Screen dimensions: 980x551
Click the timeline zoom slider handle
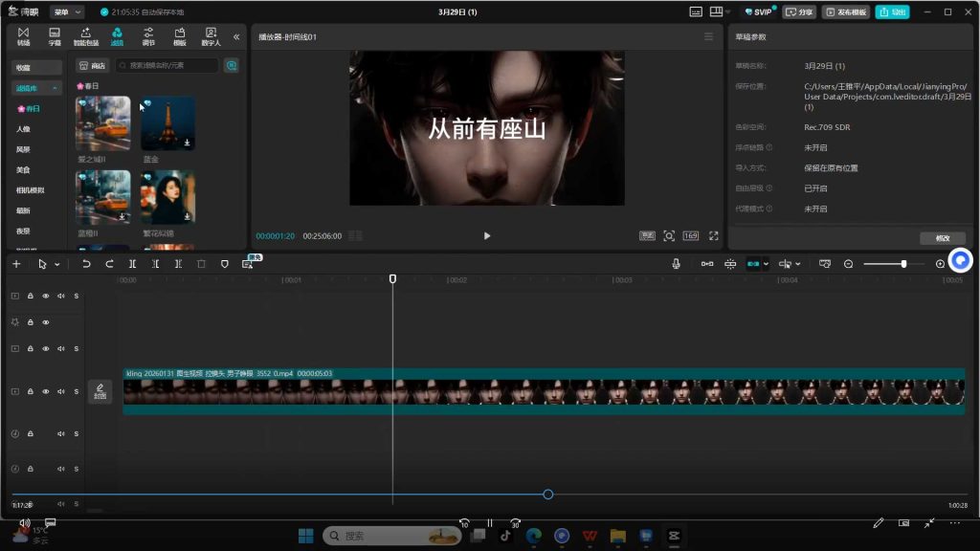[x=903, y=264]
